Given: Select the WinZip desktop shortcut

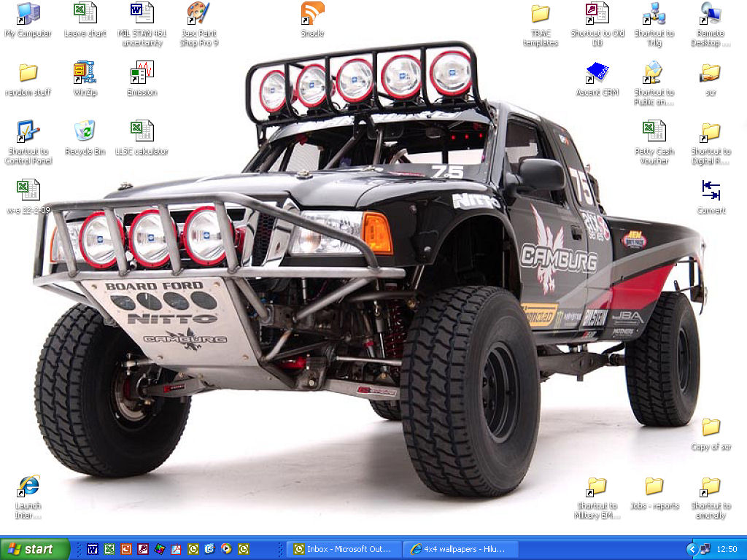Looking at the screenshot, I should click(85, 73).
